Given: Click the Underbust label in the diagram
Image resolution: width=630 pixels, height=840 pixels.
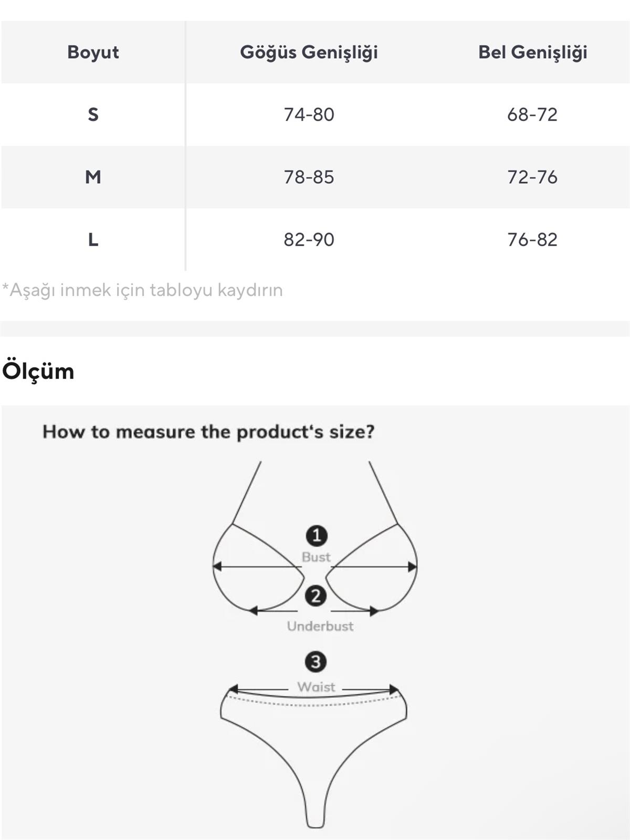Looking at the screenshot, I should 320,626.
